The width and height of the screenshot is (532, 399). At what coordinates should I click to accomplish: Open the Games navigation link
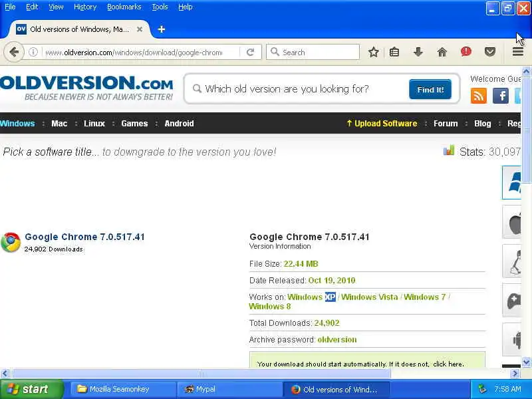(134, 124)
